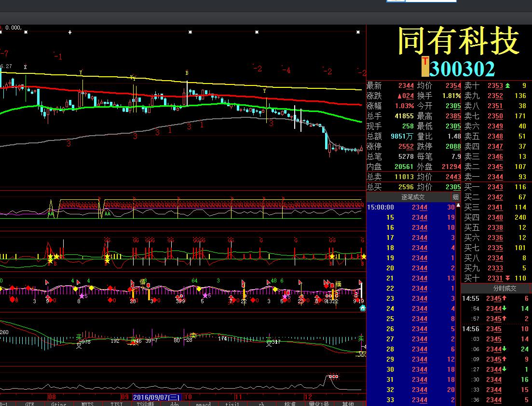This screenshot has height=406, width=532.
Task: Click the 涨停 price 2552
Action: (x=406, y=147)
